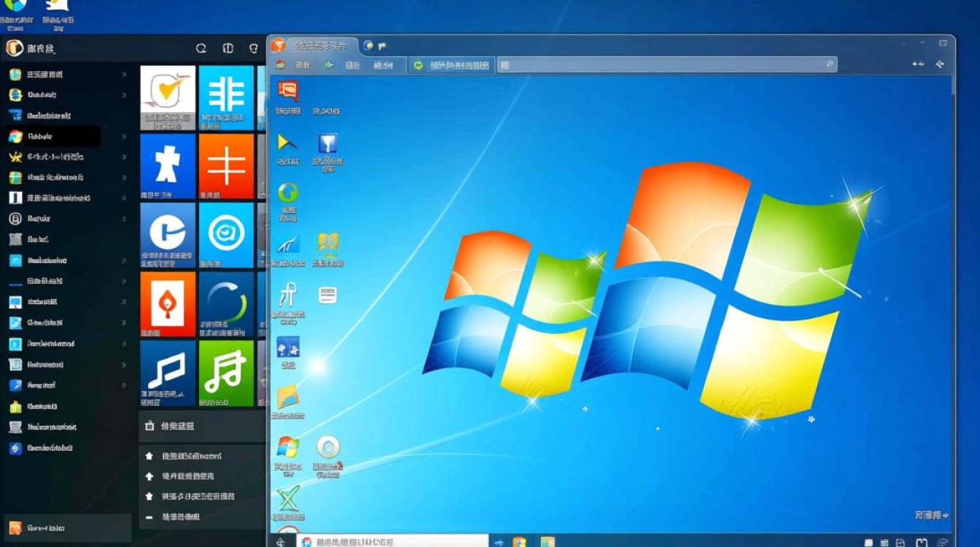Click the shield-shaped icon in start menu header
980x547 pixels.
point(254,48)
